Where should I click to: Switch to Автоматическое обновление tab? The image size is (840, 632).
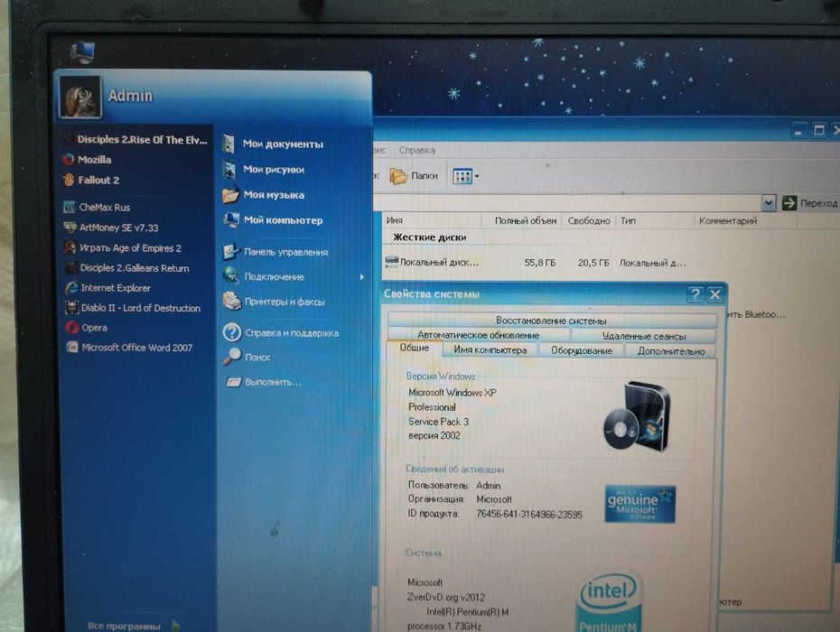[x=479, y=335]
